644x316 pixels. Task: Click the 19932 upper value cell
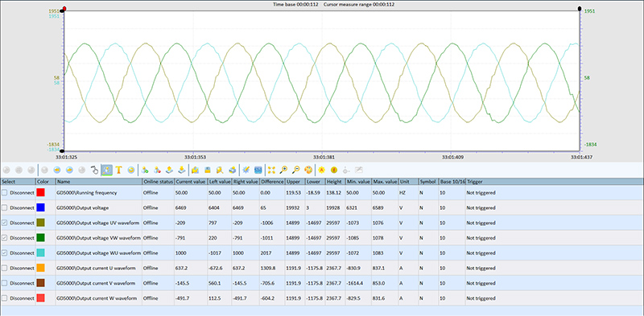pos(295,207)
